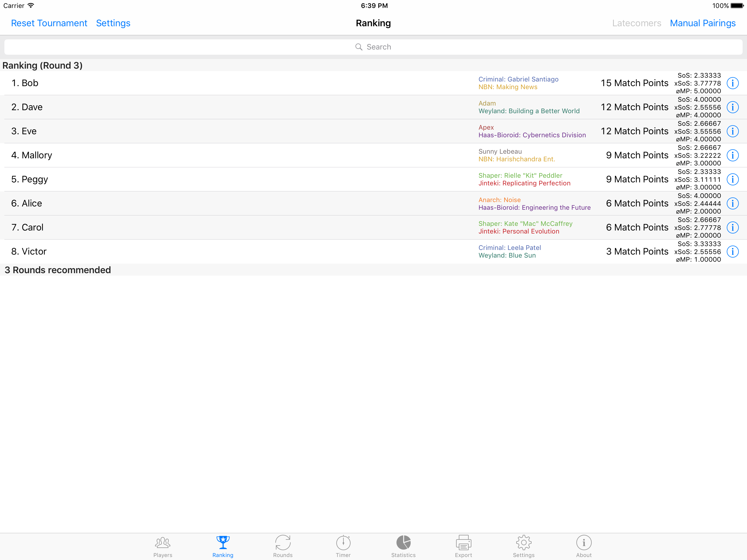The width and height of the screenshot is (747, 560).
Task: Select Alice's ranking row
Action: pyautogui.click(x=237, y=203)
